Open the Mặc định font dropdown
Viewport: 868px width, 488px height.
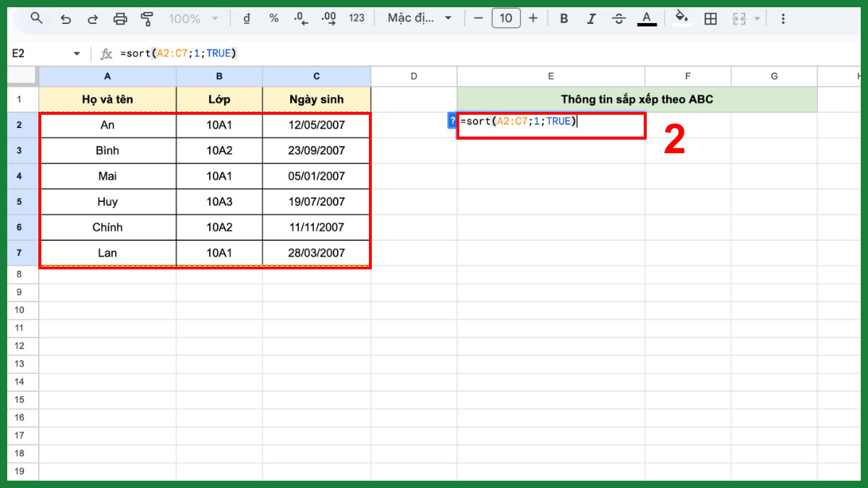click(418, 18)
